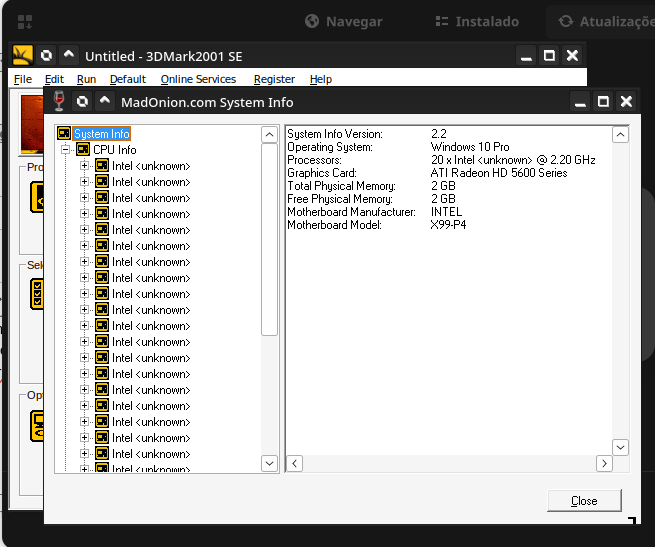Image resolution: width=655 pixels, height=547 pixels.
Task: Click the details panel's scroll up arrow
Action: point(620,135)
